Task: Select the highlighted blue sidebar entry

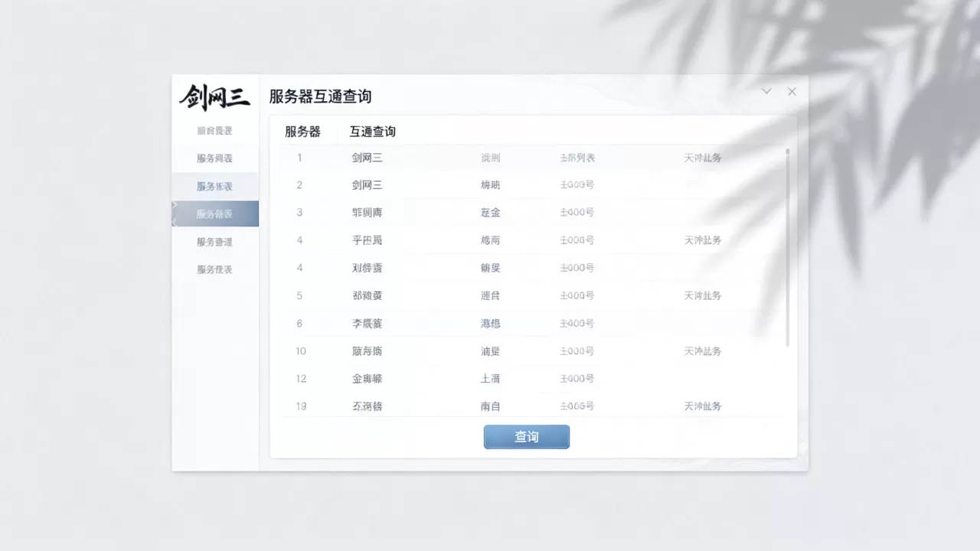Action: tap(215, 214)
